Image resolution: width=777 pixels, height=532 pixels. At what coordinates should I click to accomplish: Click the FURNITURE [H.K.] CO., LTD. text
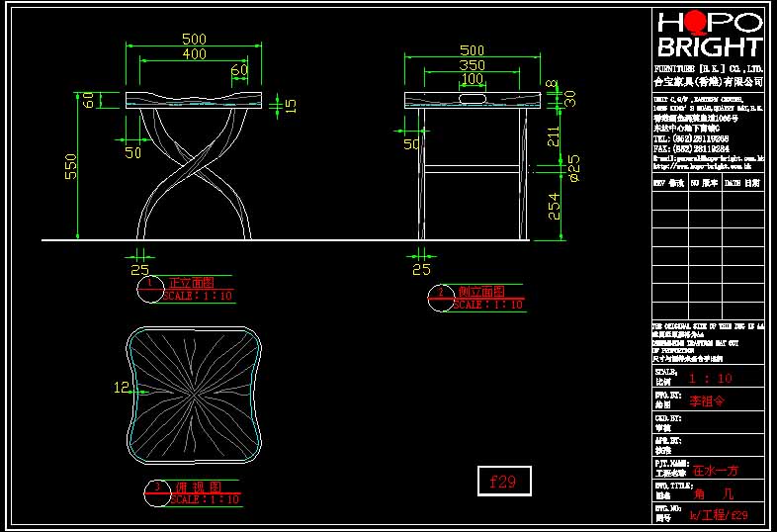tap(709, 69)
